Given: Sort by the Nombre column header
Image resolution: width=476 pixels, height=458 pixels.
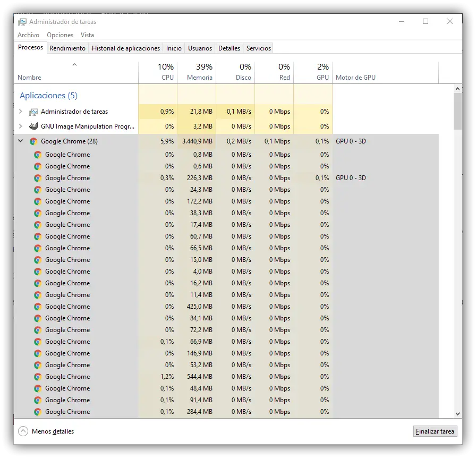Looking at the screenshot, I should click(x=76, y=72).
